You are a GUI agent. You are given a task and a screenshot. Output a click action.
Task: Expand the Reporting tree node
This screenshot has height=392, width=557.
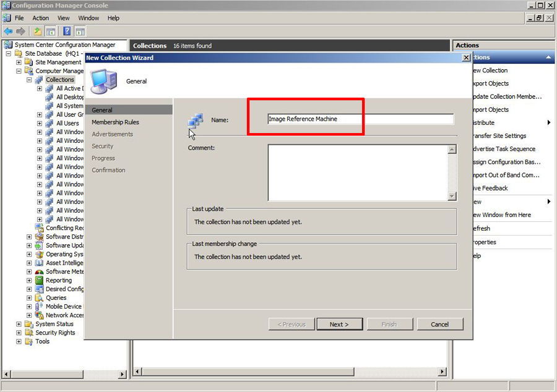tap(29, 280)
